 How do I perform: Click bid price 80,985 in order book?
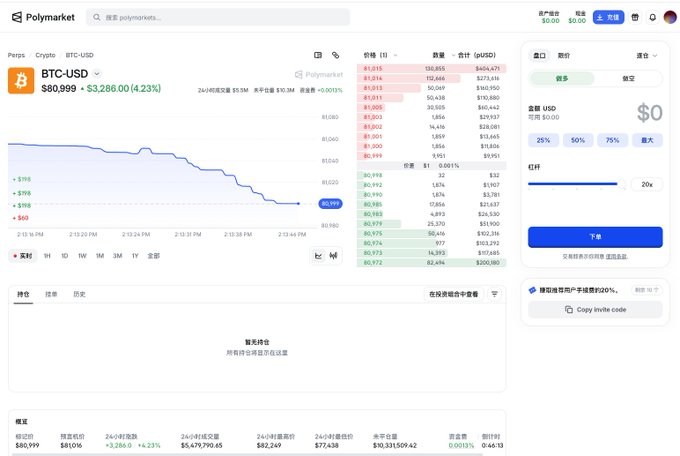[x=373, y=204]
